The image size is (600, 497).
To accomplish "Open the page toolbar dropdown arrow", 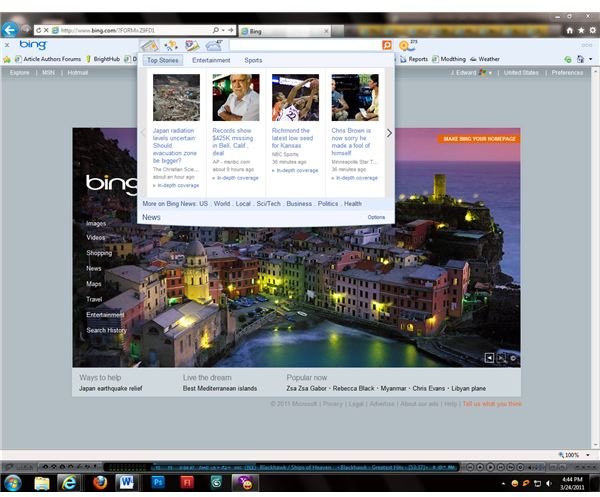I will (590, 59).
